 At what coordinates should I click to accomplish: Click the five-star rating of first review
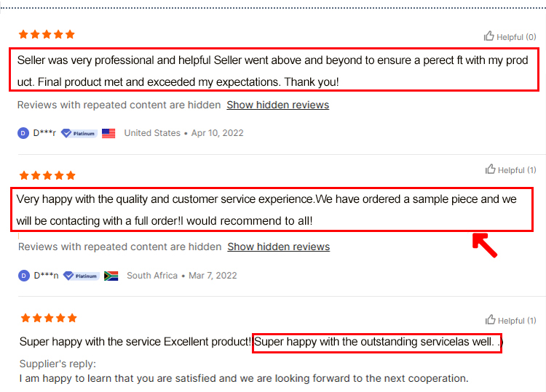pos(47,34)
